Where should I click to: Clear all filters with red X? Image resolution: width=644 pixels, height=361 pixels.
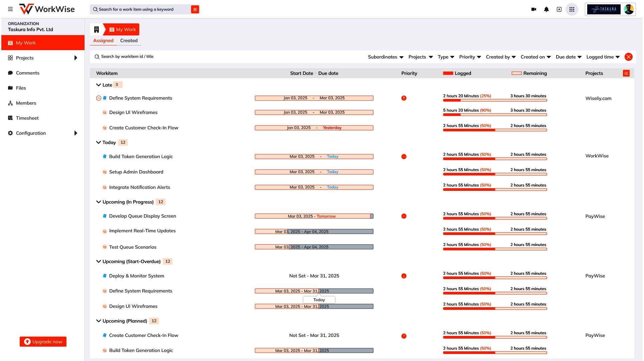629,57
